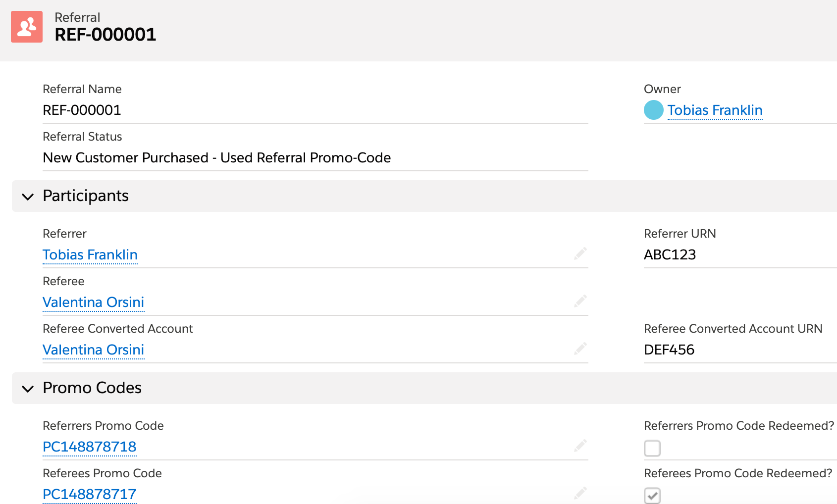
Task: Toggle Referees Promo Code Redeemed checkbox
Action: pos(652,495)
